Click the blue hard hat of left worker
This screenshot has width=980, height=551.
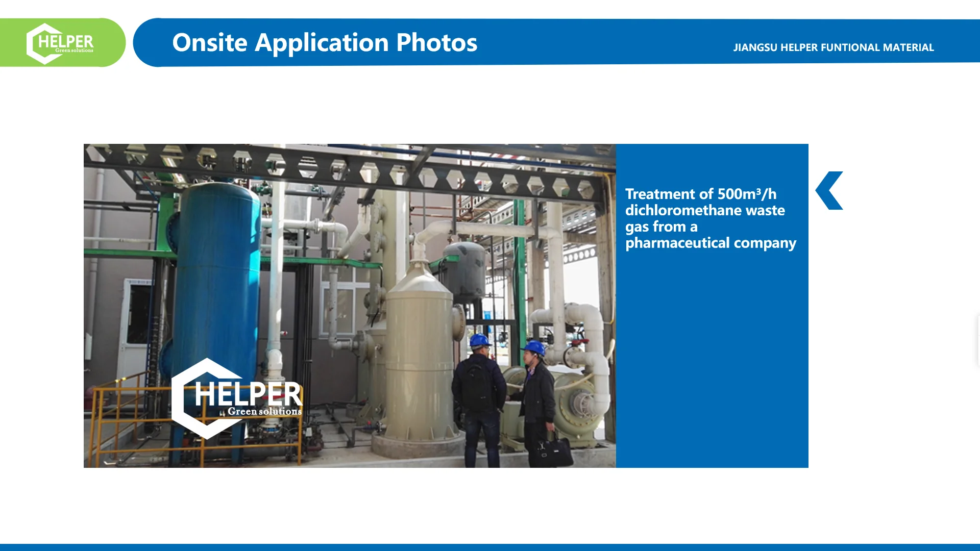(479, 340)
